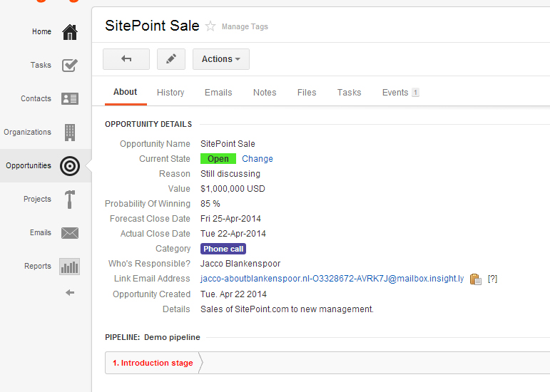Click the Home house icon

pos(69,32)
